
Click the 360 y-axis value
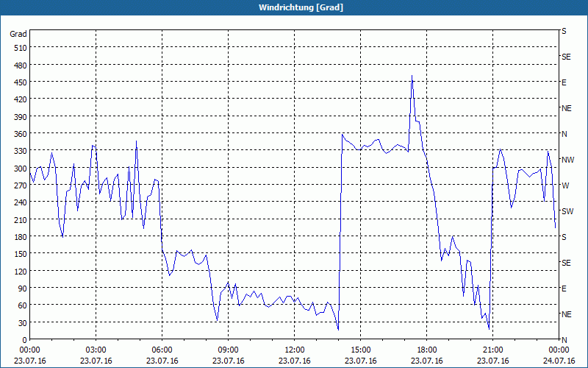pyautogui.click(x=21, y=134)
